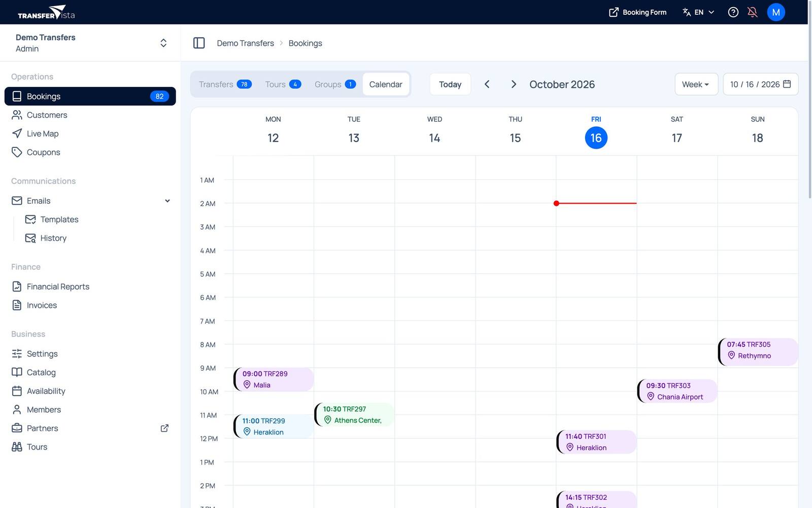Select the Calendar tab
The image size is (812, 508).
click(386, 84)
